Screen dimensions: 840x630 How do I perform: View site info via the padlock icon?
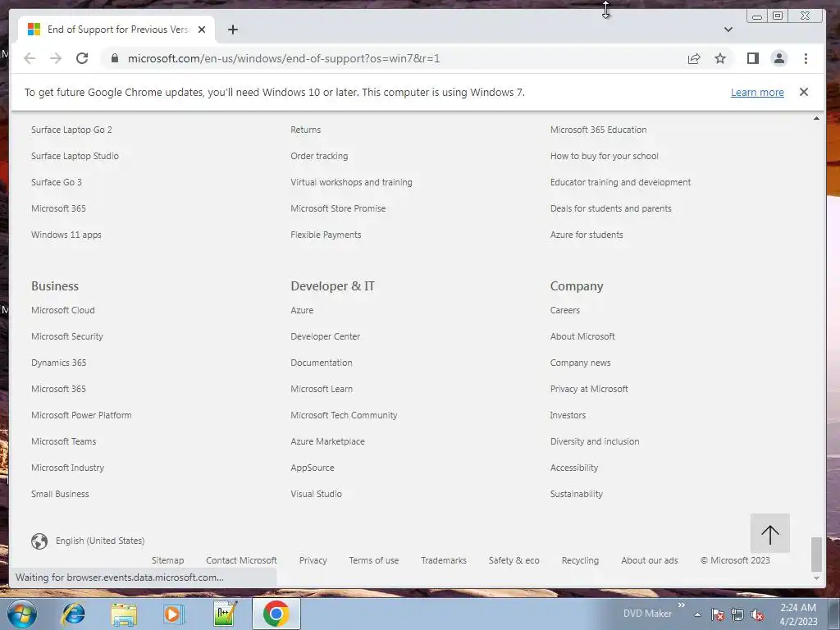[115, 58]
